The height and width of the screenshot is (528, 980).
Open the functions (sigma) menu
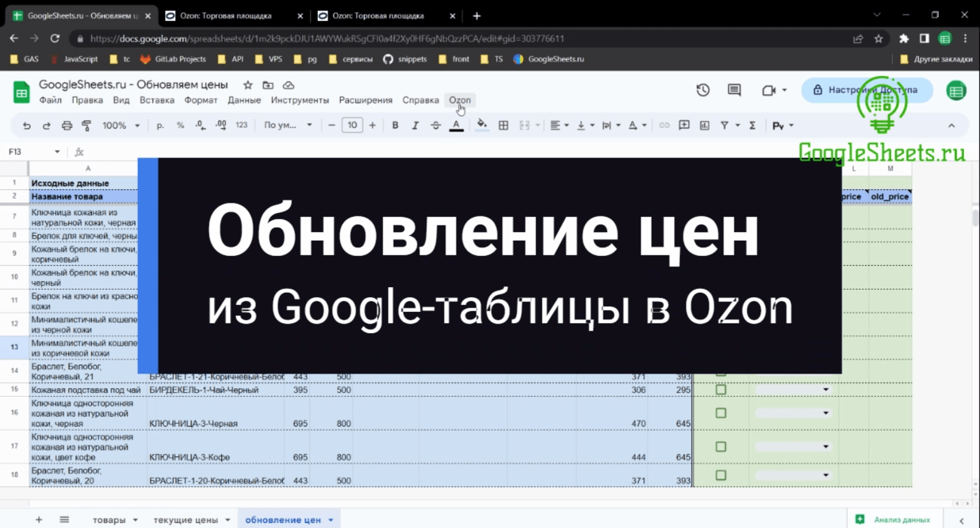(752, 126)
